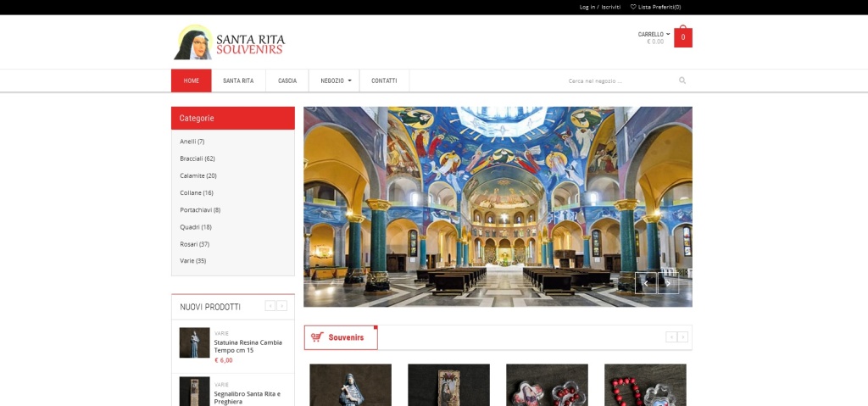
Task: Open the clear heart rosary case product image
Action: [x=547, y=385]
